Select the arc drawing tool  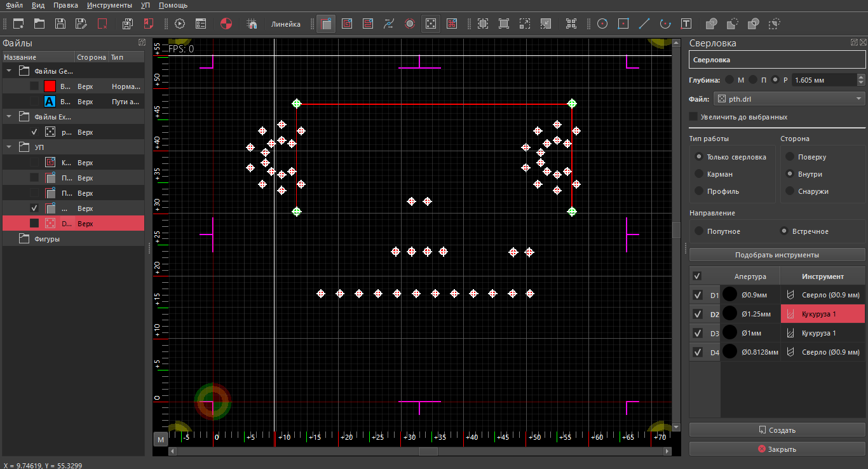pyautogui.click(x=665, y=24)
